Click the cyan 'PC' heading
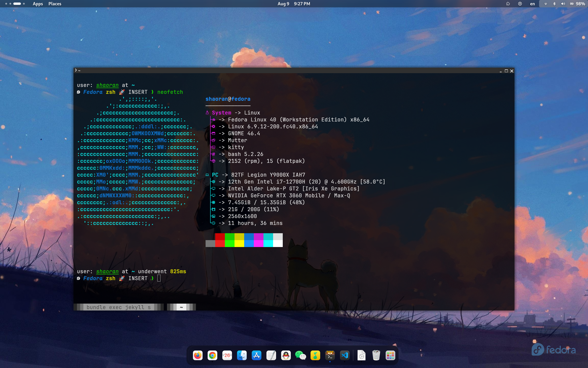Image resolution: width=588 pixels, height=368 pixels. [215, 175]
